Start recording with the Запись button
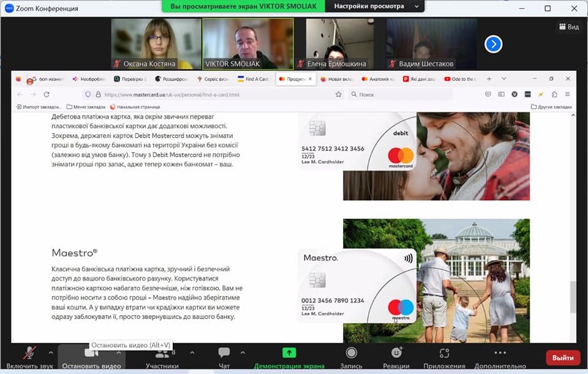 pos(351,358)
